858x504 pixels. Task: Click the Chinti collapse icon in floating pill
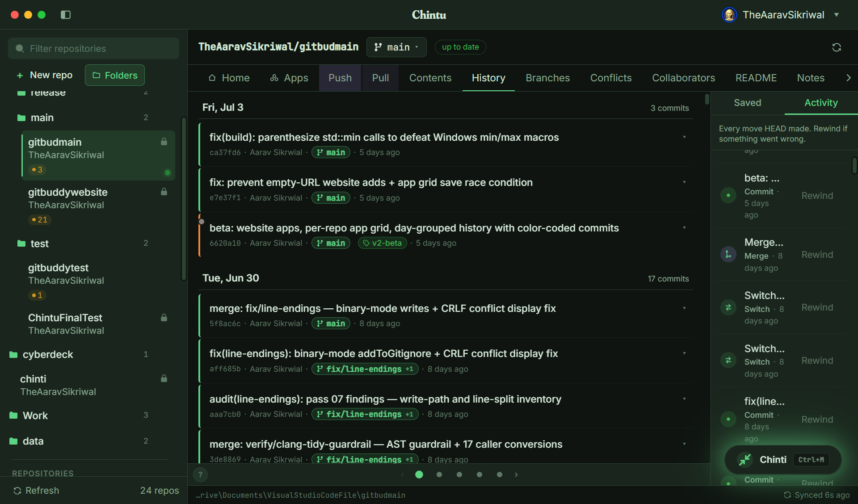[745, 460]
